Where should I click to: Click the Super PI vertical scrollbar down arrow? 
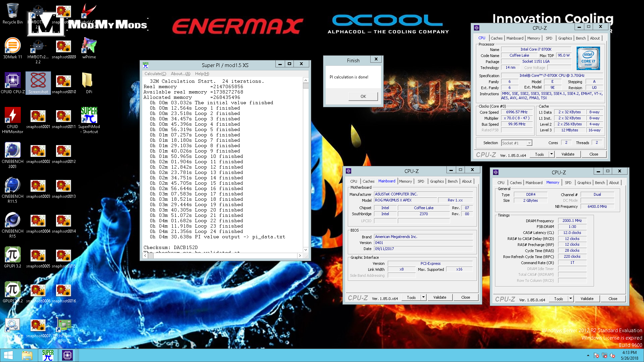pos(306,250)
